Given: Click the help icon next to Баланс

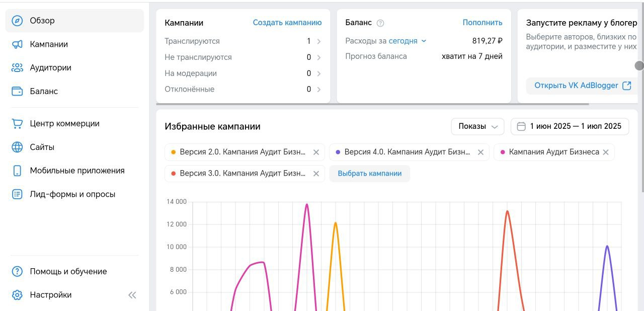Looking at the screenshot, I should pyautogui.click(x=380, y=23).
